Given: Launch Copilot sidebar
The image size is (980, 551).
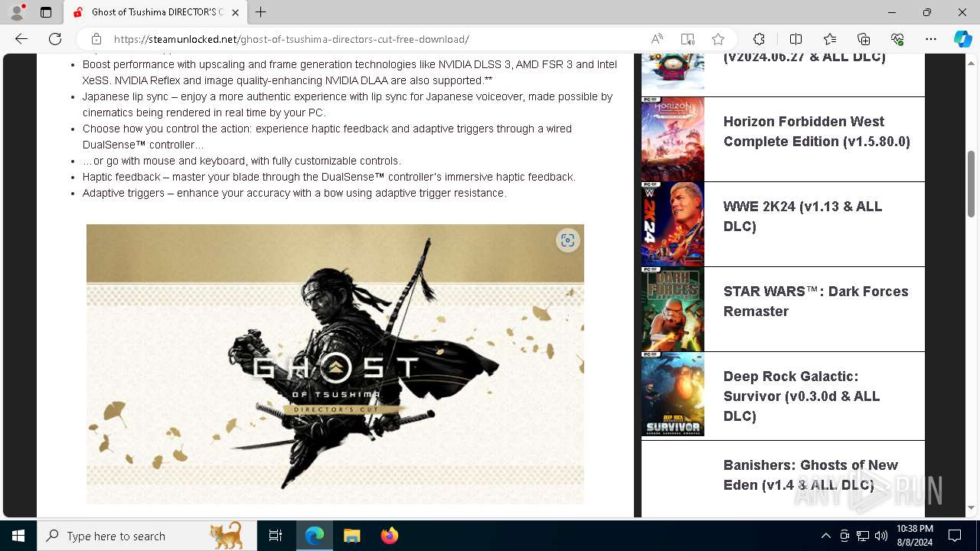Looking at the screenshot, I should 963,39.
